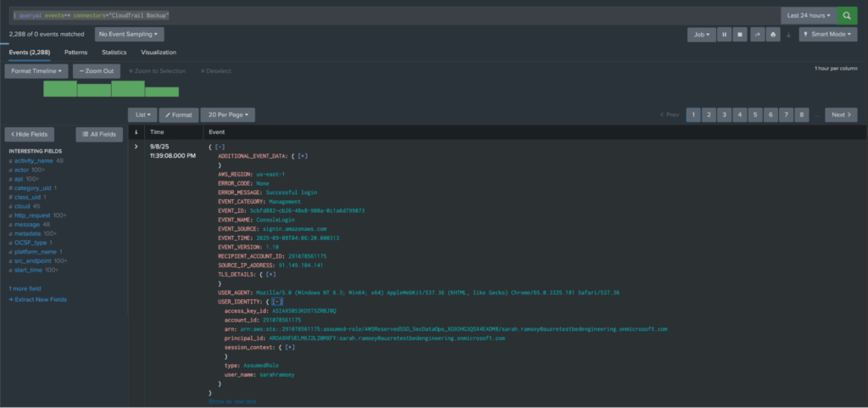Click the export download icon
This screenshot has height=408, width=868.
pos(788,34)
